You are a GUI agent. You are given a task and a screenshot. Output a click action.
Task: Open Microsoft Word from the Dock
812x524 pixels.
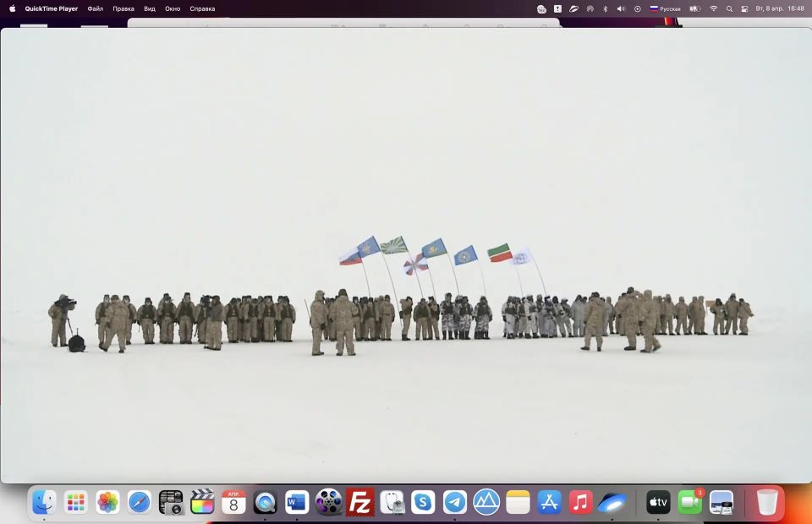(x=297, y=502)
